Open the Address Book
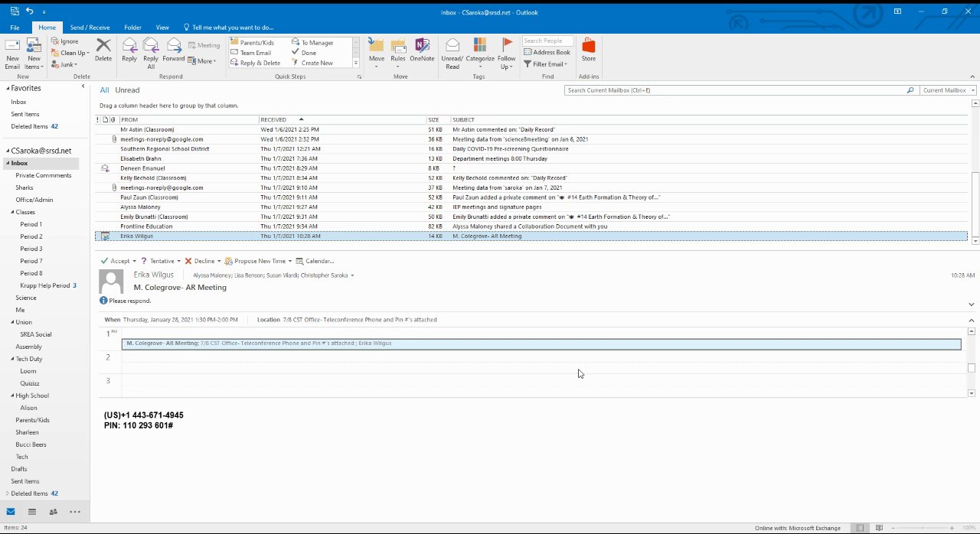 point(547,52)
